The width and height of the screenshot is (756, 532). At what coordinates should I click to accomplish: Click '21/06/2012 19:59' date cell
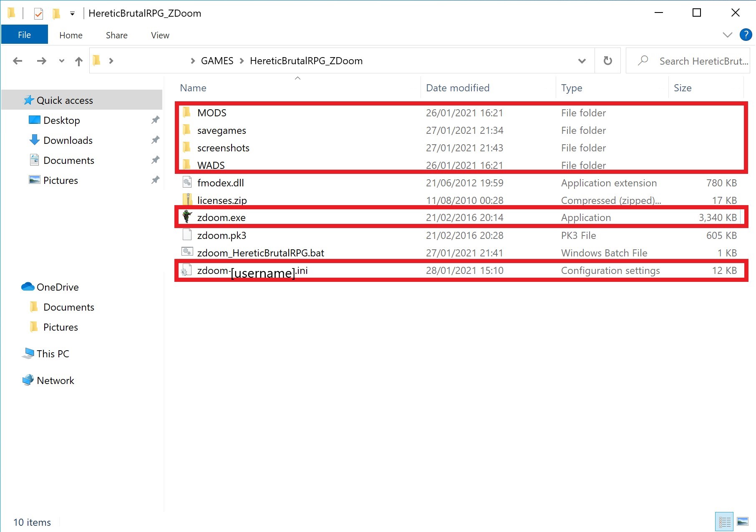[465, 183]
